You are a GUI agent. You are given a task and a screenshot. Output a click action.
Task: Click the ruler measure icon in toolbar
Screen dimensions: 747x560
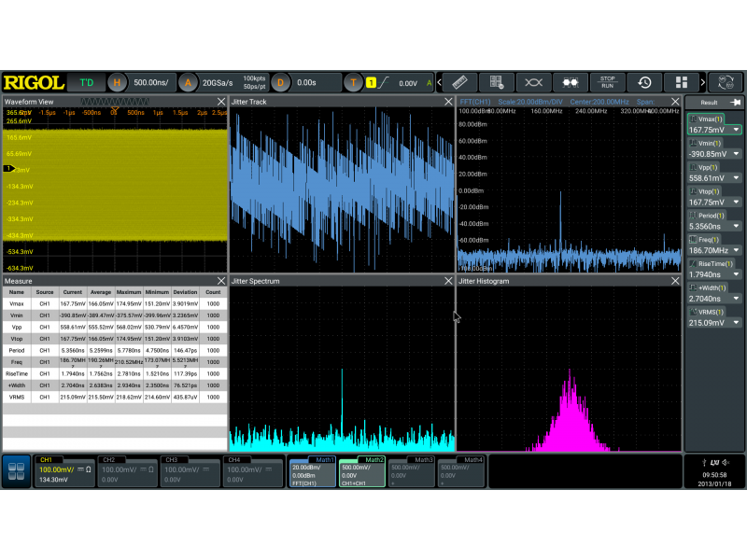[458, 82]
